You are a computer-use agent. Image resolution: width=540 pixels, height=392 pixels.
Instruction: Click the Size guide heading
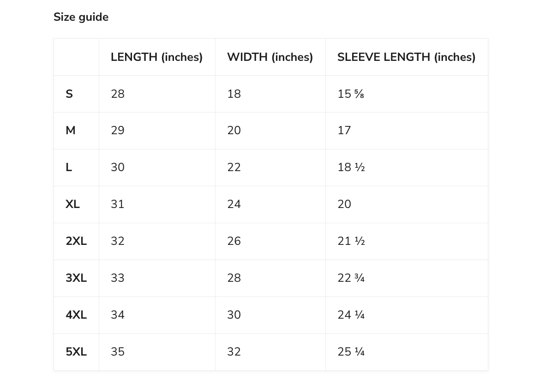point(81,17)
